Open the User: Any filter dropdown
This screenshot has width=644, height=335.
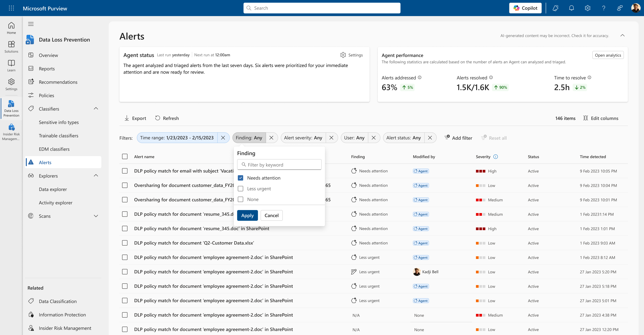pos(354,138)
